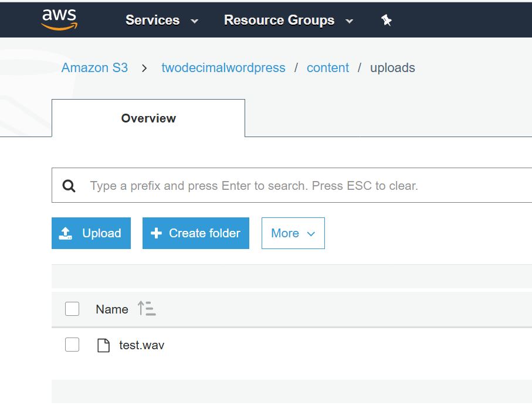
Task: Click the sort icon beside Name
Action: point(147,309)
